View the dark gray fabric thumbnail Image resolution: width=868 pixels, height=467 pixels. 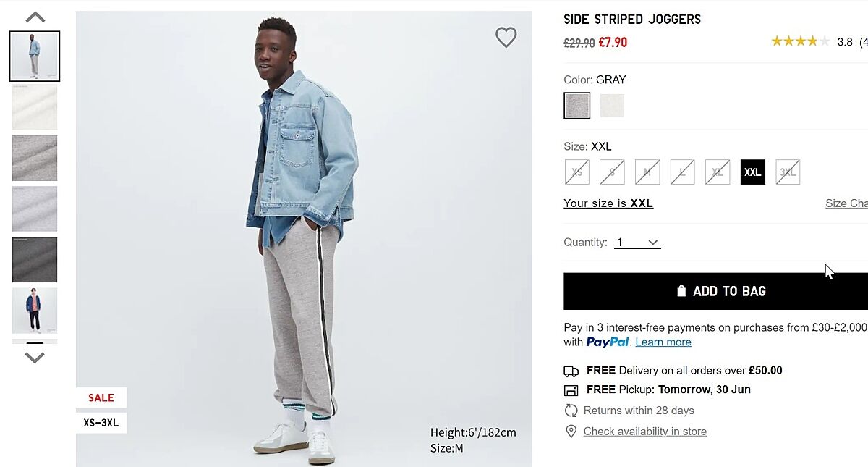35,260
